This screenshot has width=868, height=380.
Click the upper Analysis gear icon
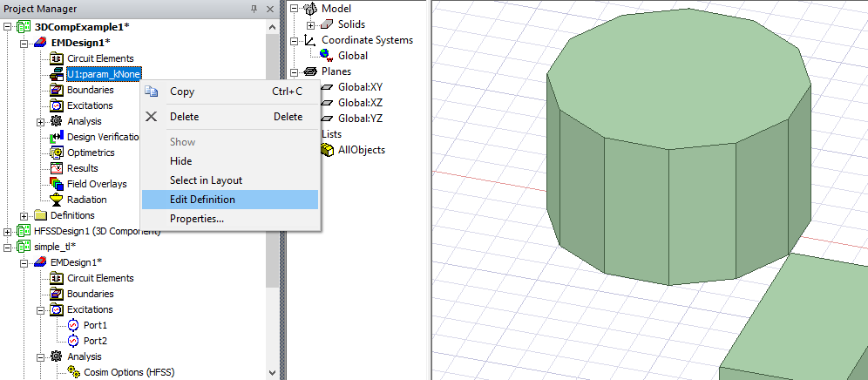(57, 121)
